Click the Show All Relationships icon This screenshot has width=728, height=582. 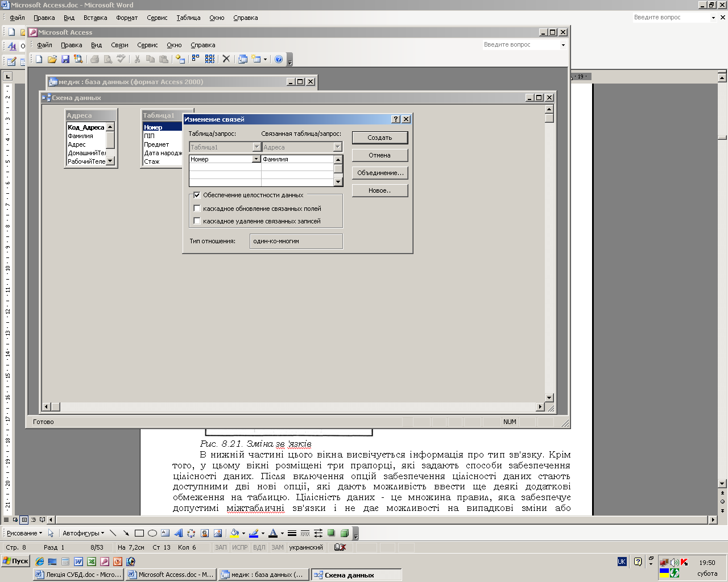tap(210, 59)
